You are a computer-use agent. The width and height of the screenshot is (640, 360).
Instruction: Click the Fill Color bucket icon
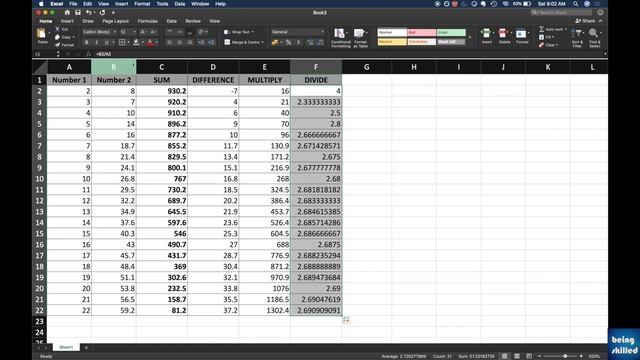pyautogui.click(x=136, y=42)
